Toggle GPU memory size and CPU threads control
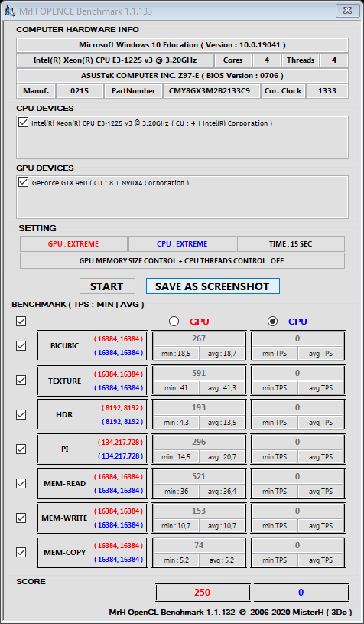The image size is (364, 624). click(182, 261)
